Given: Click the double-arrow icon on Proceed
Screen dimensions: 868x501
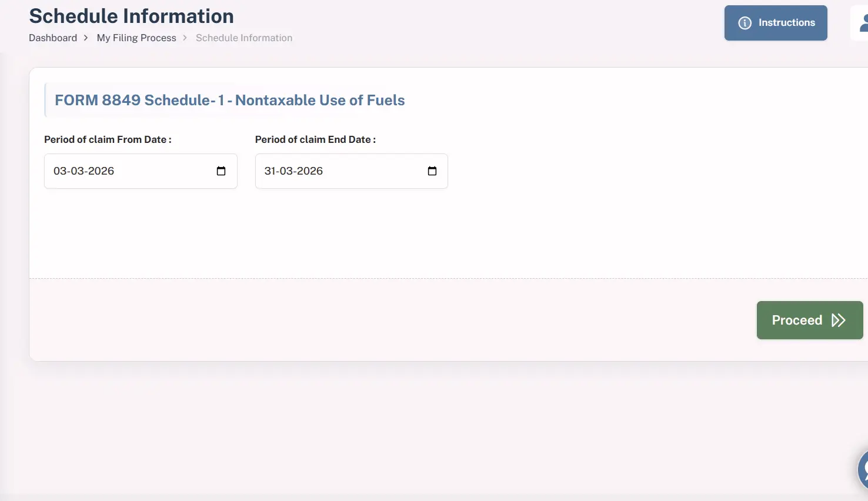Looking at the screenshot, I should [839, 320].
